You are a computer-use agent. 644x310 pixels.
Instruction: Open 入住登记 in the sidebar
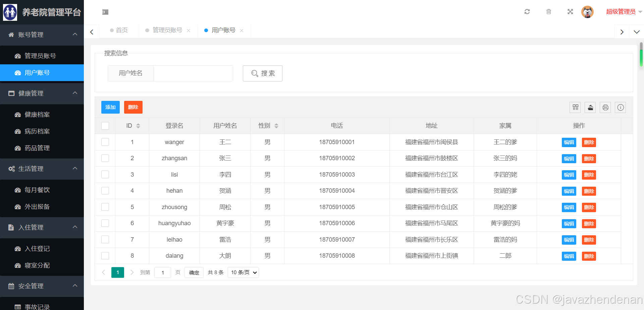tap(42, 249)
